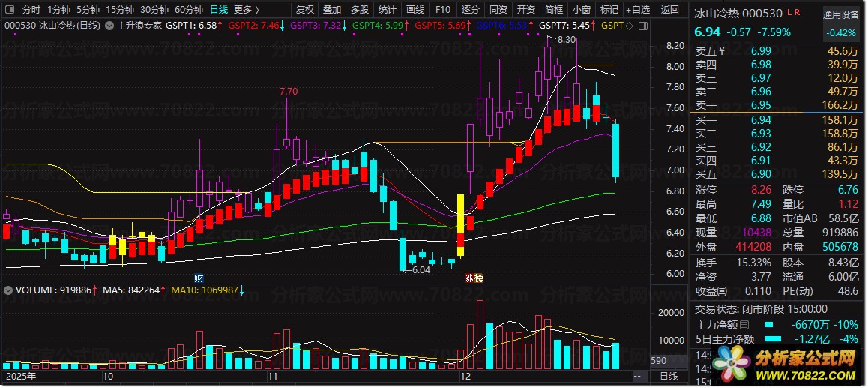The width and height of the screenshot is (868, 388).
Task: Click the 交易状态 闭市阶段 status line
Action: (761, 309)
